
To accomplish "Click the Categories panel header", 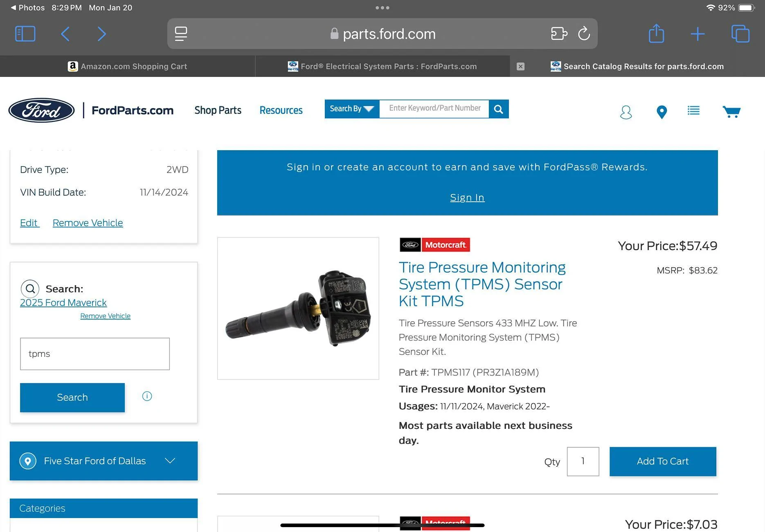I will point(103,508).
